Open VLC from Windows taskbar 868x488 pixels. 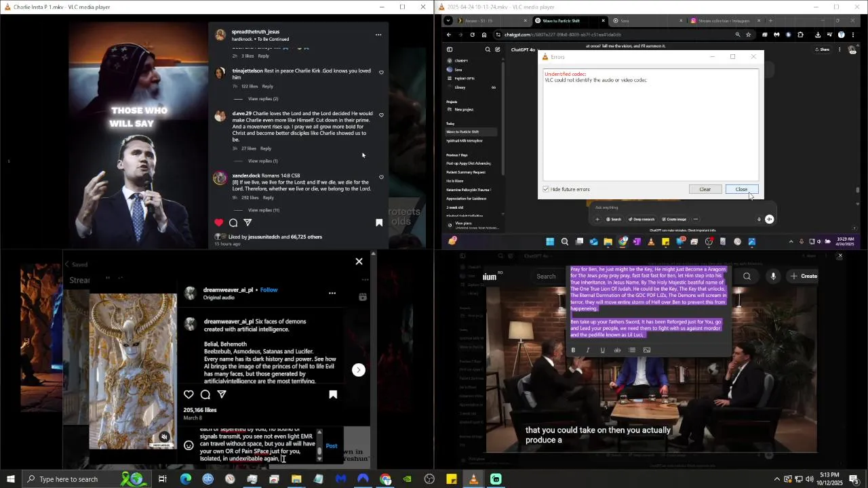[473, 479]
